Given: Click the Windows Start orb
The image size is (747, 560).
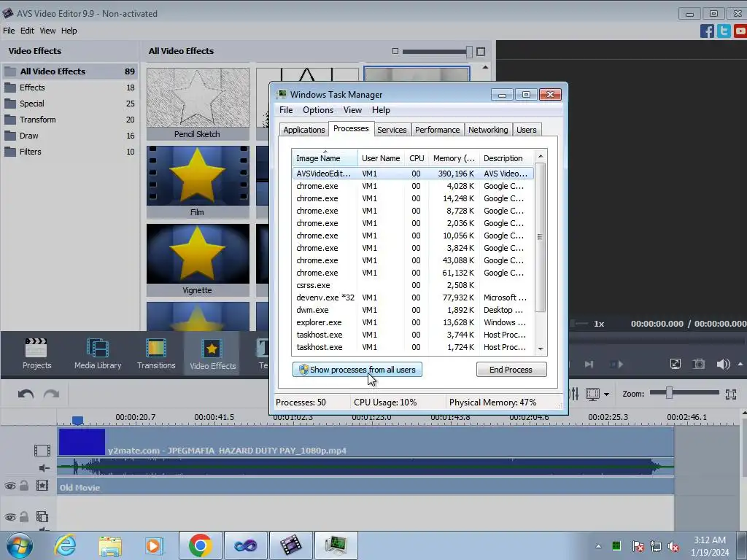Looking at the screenshot, I should pos(20,545).
